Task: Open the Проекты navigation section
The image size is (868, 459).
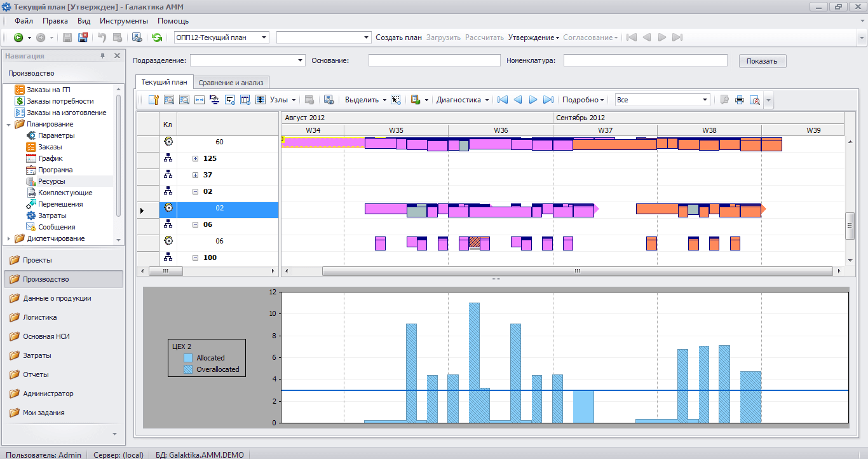Action: click(x=64, y=260)
